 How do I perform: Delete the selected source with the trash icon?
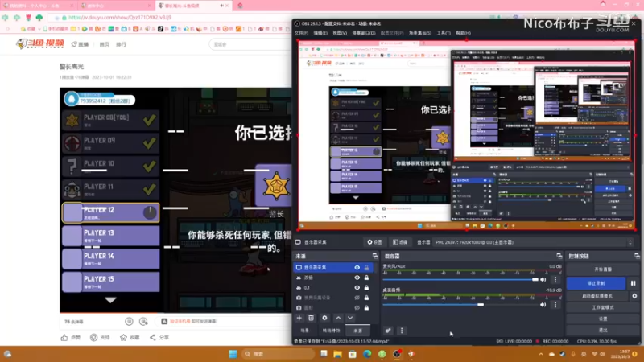[312, 318]
